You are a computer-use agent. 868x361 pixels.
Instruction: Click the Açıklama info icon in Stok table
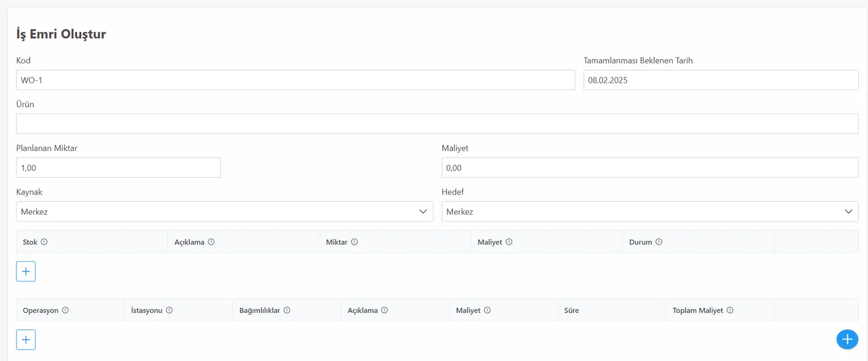pos(211,242)
